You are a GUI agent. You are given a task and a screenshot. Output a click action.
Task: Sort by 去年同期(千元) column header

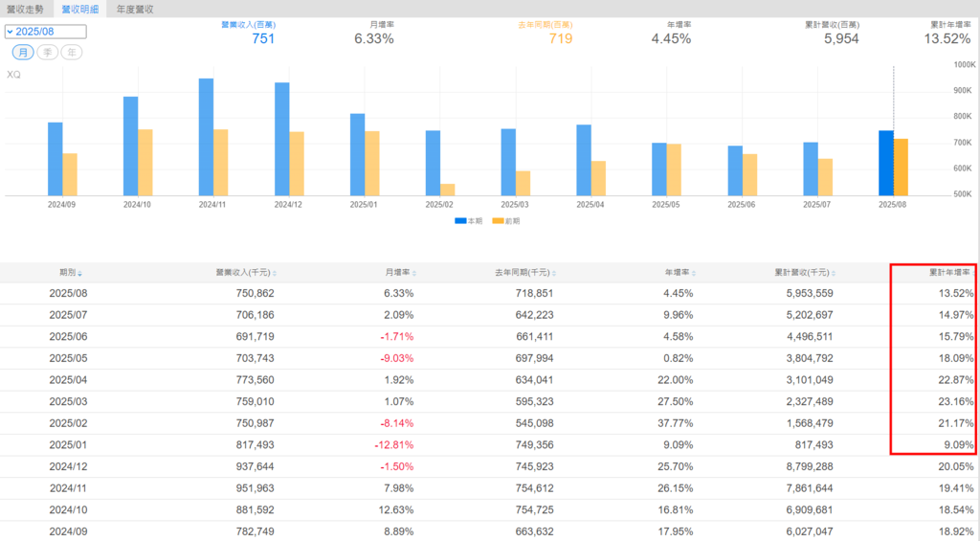pos(525,273)
